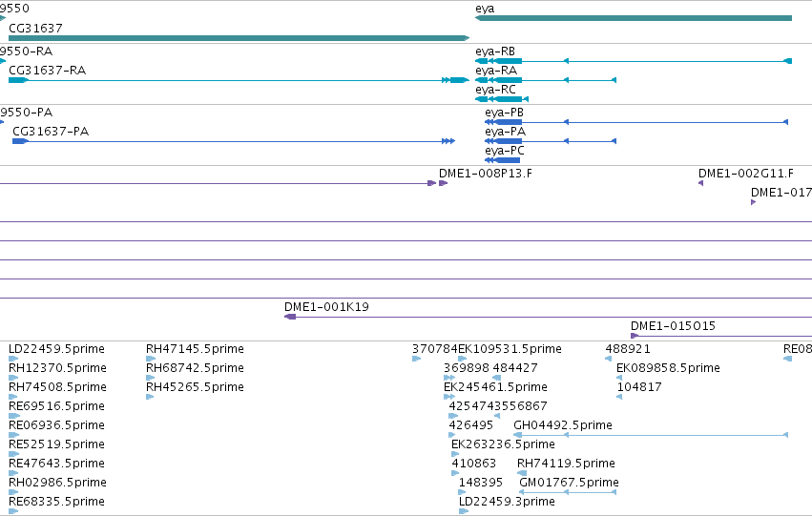Image resolution: width=812 pixels, height=516 pixels.
Task: Click the eya-RA transcript label
Action: tap(496, 71)
